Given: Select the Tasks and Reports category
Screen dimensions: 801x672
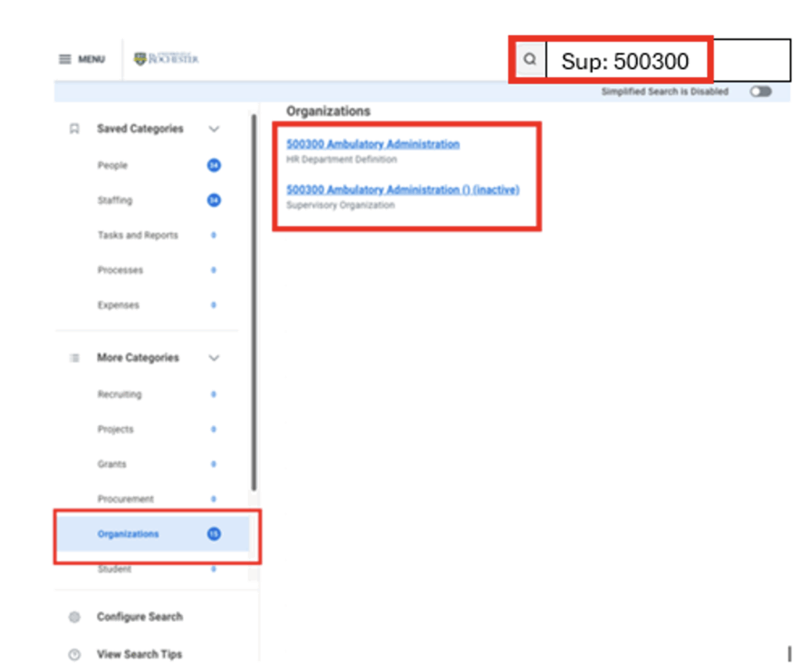Looking at the screenshot, I should [138, 235].
